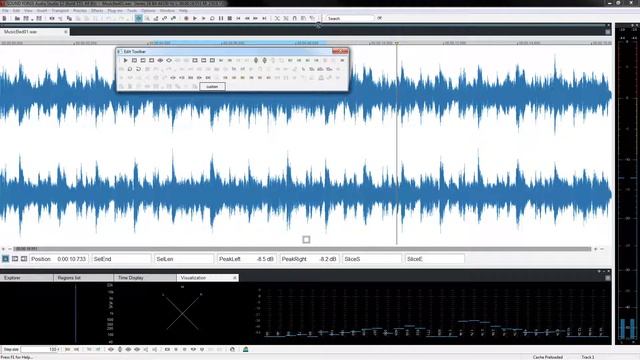Viewport: 640px width, 360px height.
Task: Close the MusicBed01.wav file tab
Action: (x=66, y=32)
